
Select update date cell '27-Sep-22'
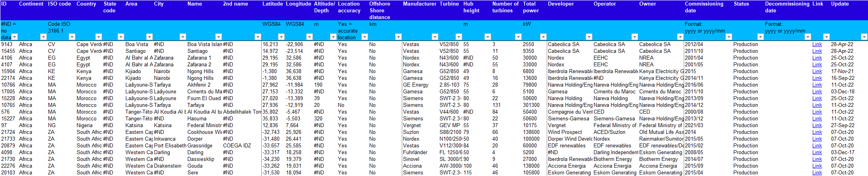point(849,125)
